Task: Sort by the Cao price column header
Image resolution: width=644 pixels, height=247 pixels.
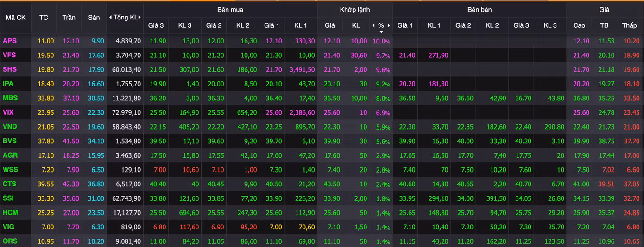Action: click(x=579, y=25)
